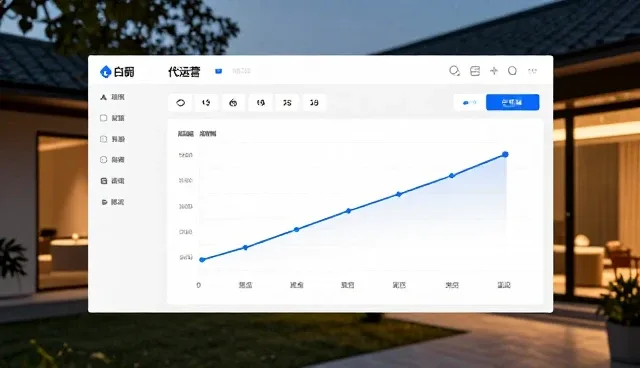Click the sixth data point on the line
This screenshot has height=368, width=640.
[x=451, y=175]
